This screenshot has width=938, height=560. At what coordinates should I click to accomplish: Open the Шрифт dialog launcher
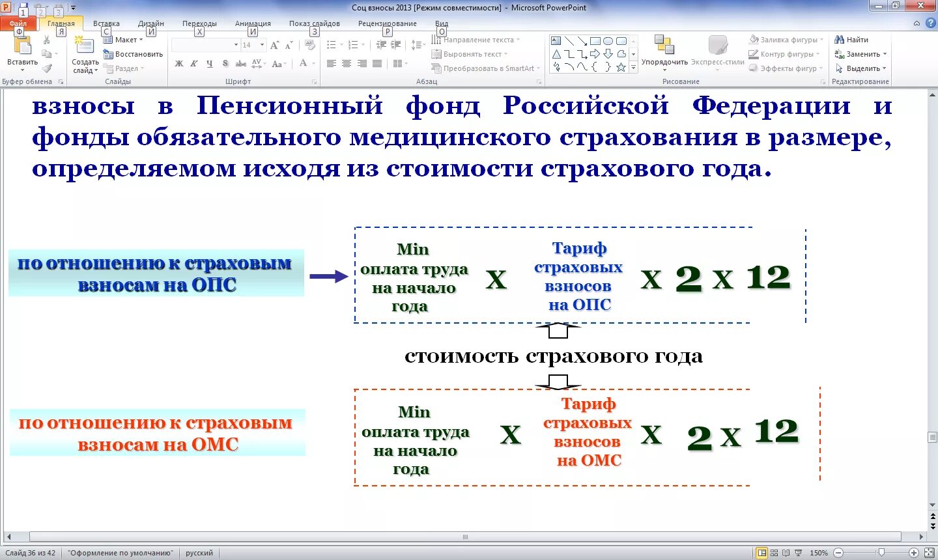click(x=314, y=82)
